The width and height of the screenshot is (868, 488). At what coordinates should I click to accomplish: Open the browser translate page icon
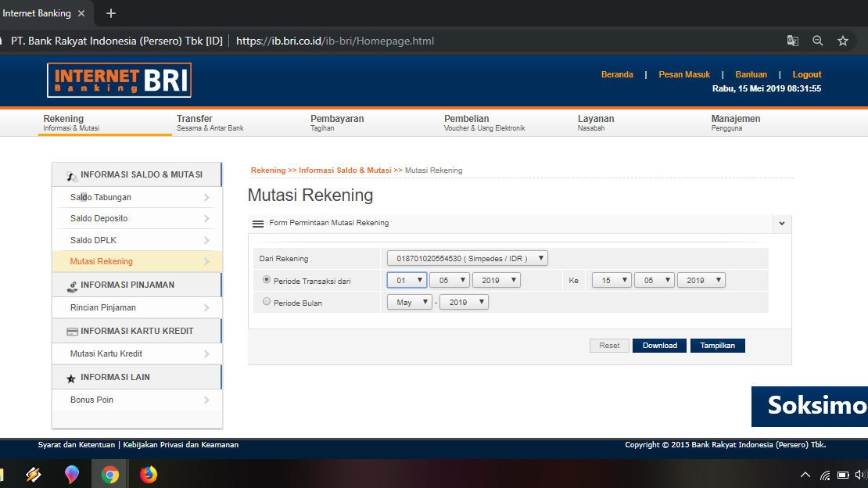[793, 41]
